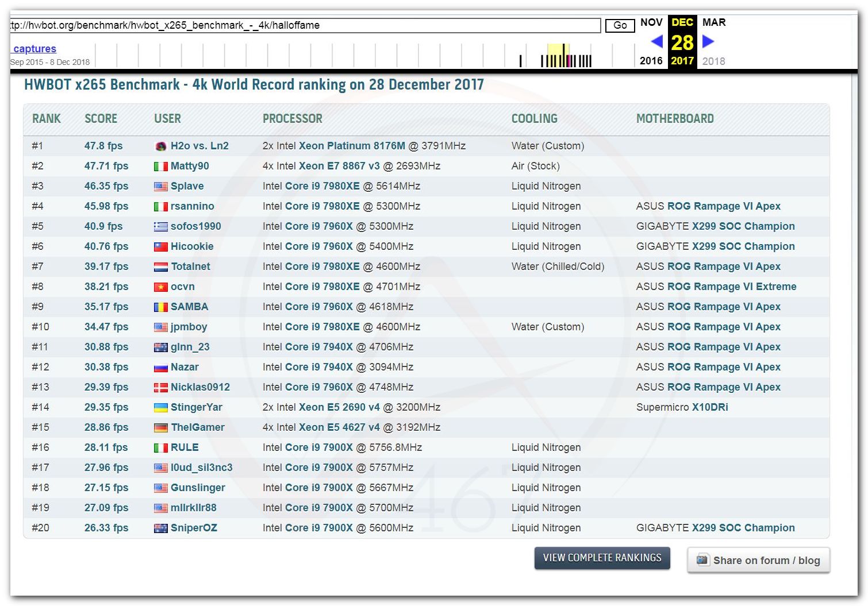Screen dimensions: 868x606
Task: Click the #1 rank cell
Action: (37, 146)
